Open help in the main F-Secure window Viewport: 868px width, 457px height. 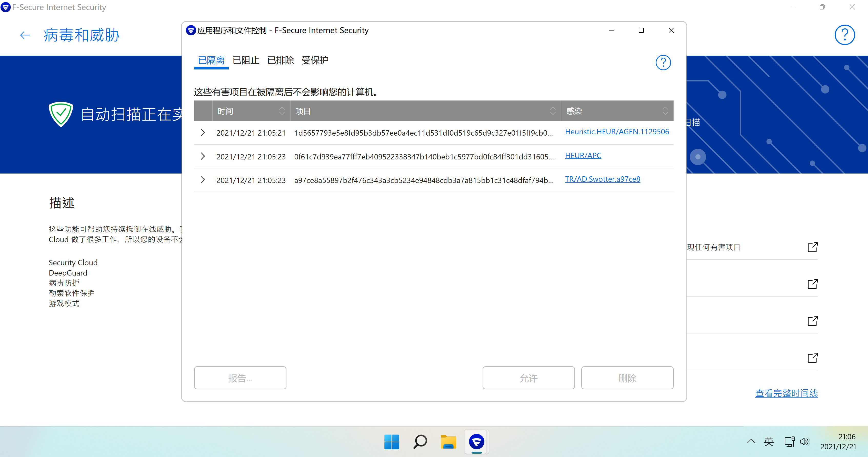pyautogui.click(x=844, y=35)
